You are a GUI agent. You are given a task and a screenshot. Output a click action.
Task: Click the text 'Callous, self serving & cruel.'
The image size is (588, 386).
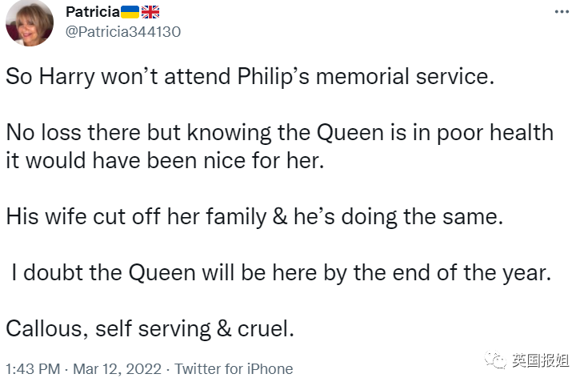(150, 328)
